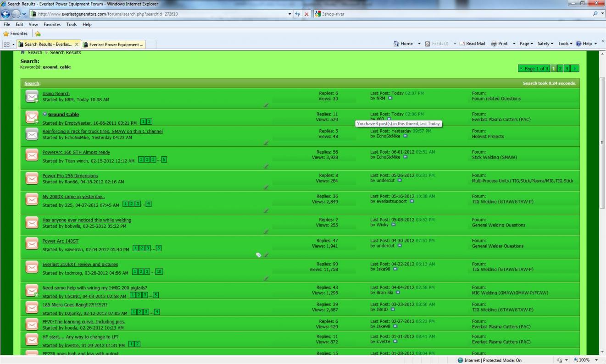Click the stop loading X button
The image size is (606, 364).
coord(306,14)
